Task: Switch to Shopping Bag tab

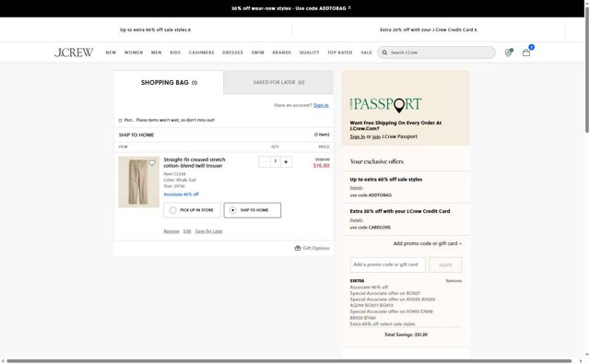Action: click(x=169, y=82)
